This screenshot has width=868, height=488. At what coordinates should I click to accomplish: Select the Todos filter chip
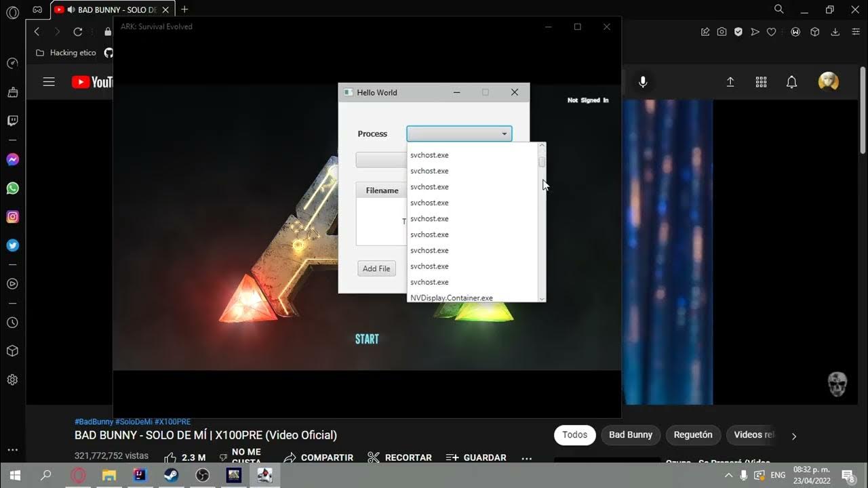point(574,434)
